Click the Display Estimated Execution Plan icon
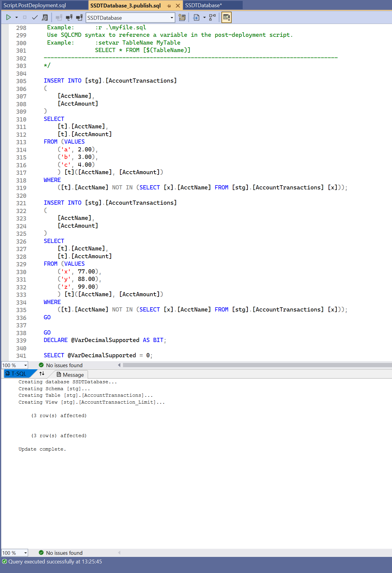392x573 pixels. coord(45,18)
